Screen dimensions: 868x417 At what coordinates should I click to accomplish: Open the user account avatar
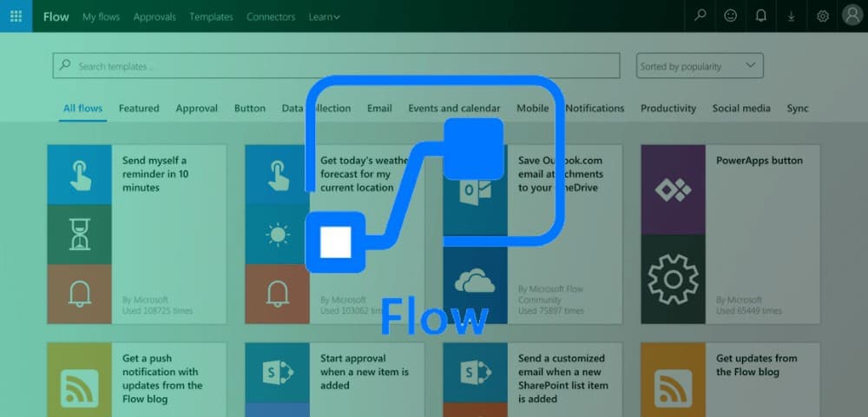point(852,16)
